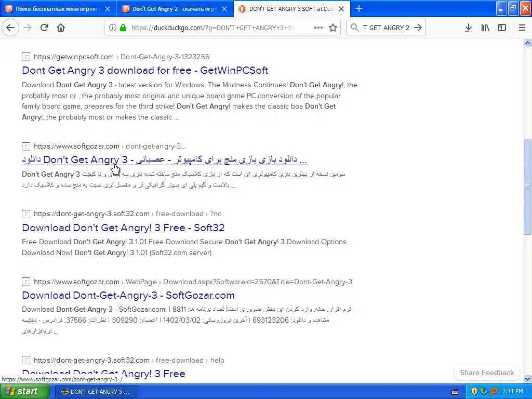Image resolution: width=532 pixels, height=399 pixels.
Task: Click the 2:11 PM clock
Action: (513, 392)
